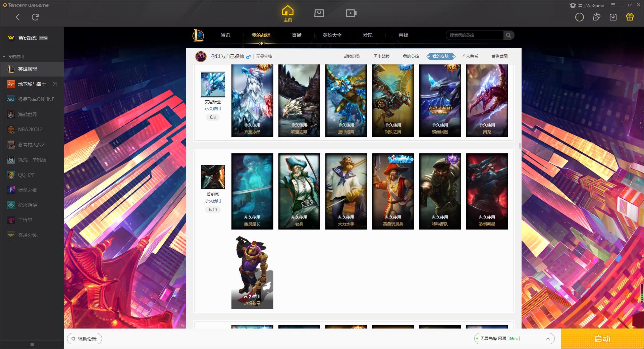Click the summoner avatar icon
The width and height of the screenshot is (644, 349).
pos(201,56)
